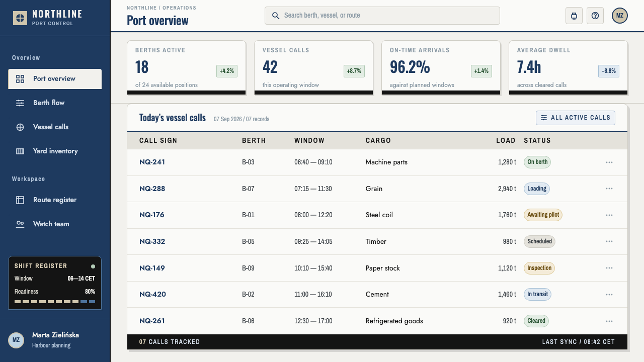644x362 pixels.
Task: Click the LOAD column header
Action: [x=506, y=141]
